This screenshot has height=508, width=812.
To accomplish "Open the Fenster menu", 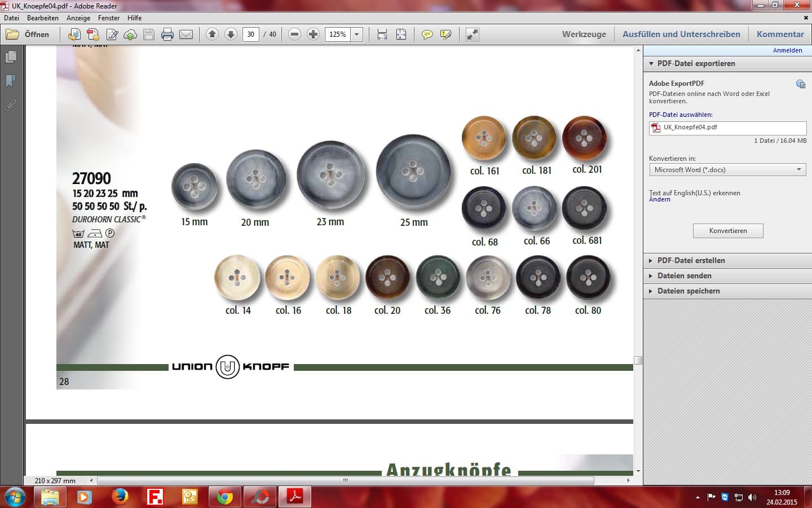I will click(x=109, y=18).
